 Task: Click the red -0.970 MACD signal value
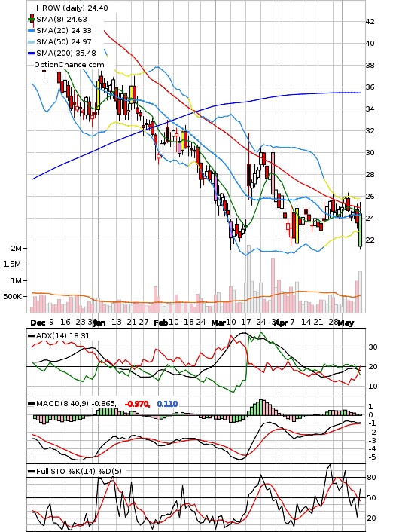[x=137, y=404]
